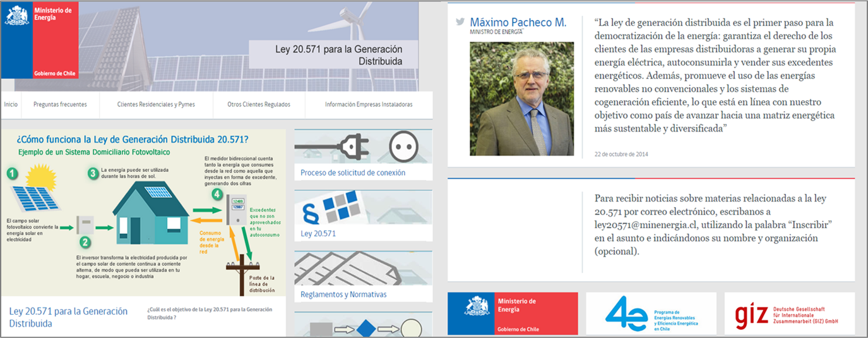Open the 4e Programa de Energías Renovables logo
The width and height of the screenshot is (868, 338).
click(651, 313)
